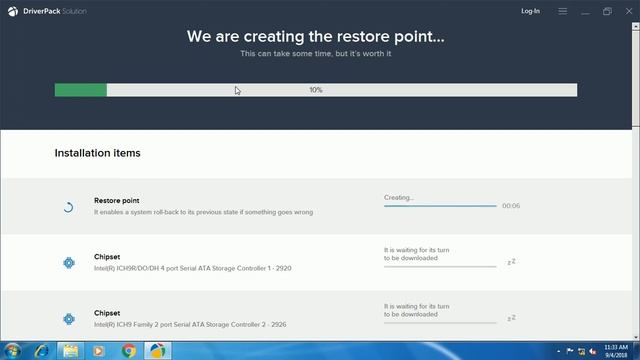The width and height of the screenshot is (640, 360).
Task: Click the sleep zZ icon for Controller 1 - 2920
Action: [x=511, y=262]
